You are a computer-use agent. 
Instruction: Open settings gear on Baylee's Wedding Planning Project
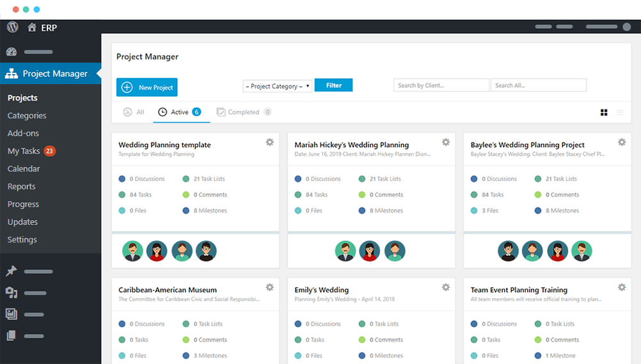[x=622, y=142]
